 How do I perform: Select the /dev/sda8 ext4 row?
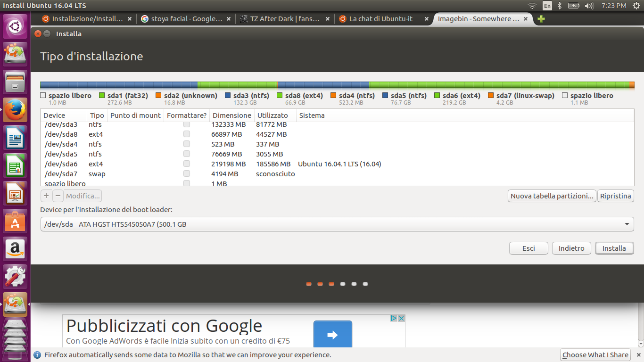(337, 134)
